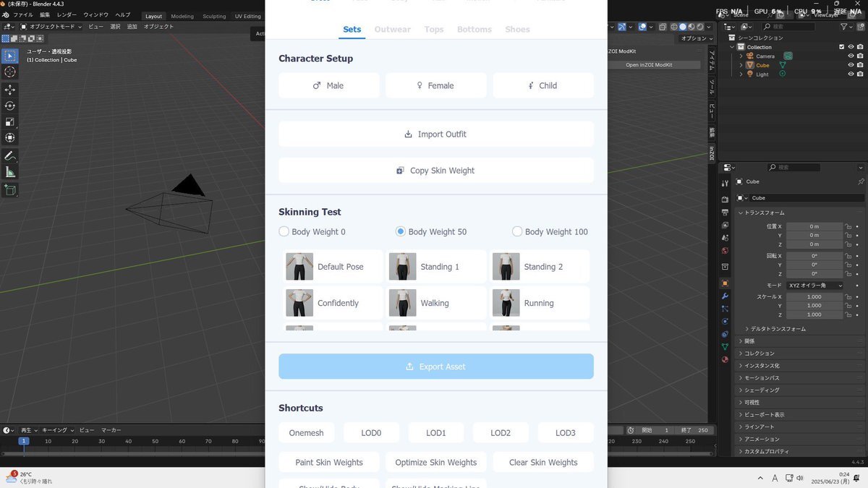Open the View Layer properties tab icon
Image resolution: width=868 pixels, height=488 pixels.
(x=725, y=225)
